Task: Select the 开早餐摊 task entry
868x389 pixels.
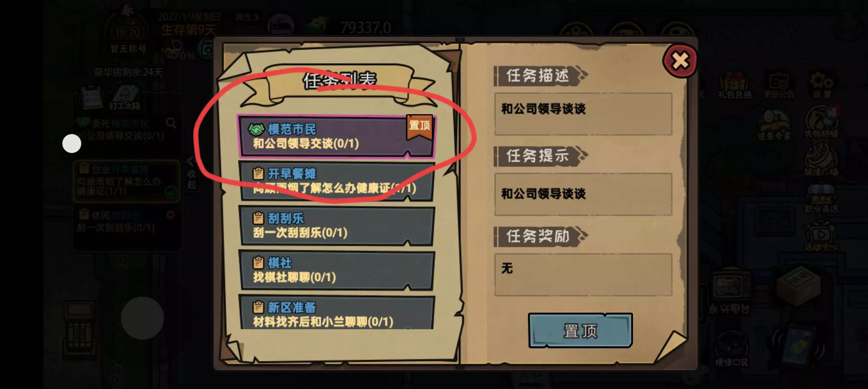Action: [336, 181]
